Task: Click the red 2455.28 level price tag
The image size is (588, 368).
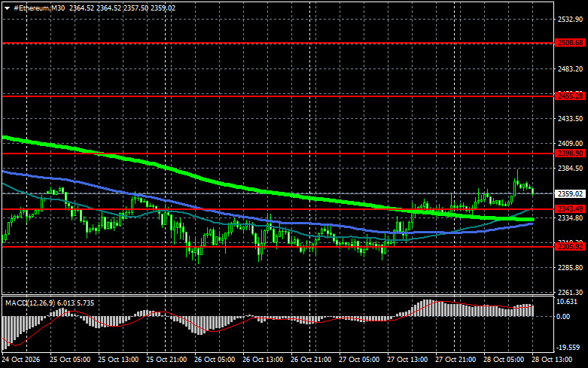Action: (x=571, y=96)
